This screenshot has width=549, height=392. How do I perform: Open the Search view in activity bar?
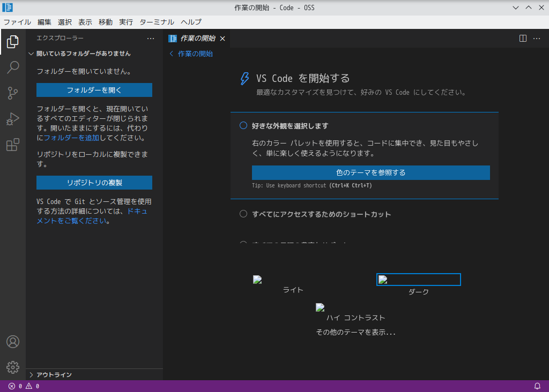(x=13, y=67)
